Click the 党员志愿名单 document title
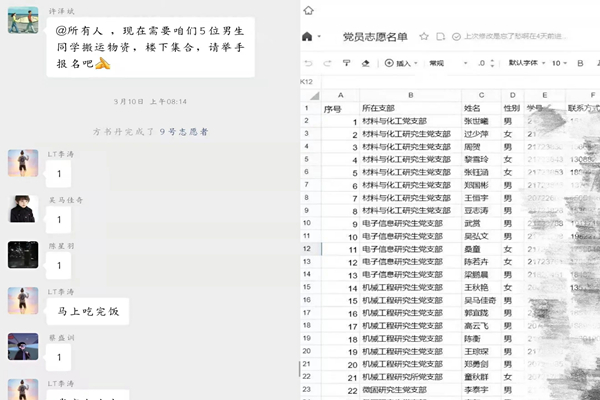The image size is (600, 400). tap(375, 36)
